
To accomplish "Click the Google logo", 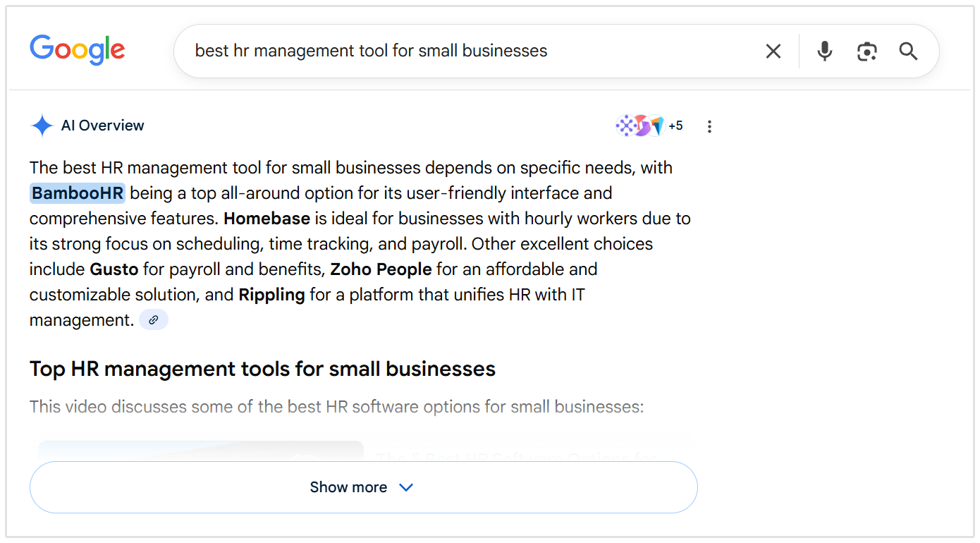I will pos(78,50).
